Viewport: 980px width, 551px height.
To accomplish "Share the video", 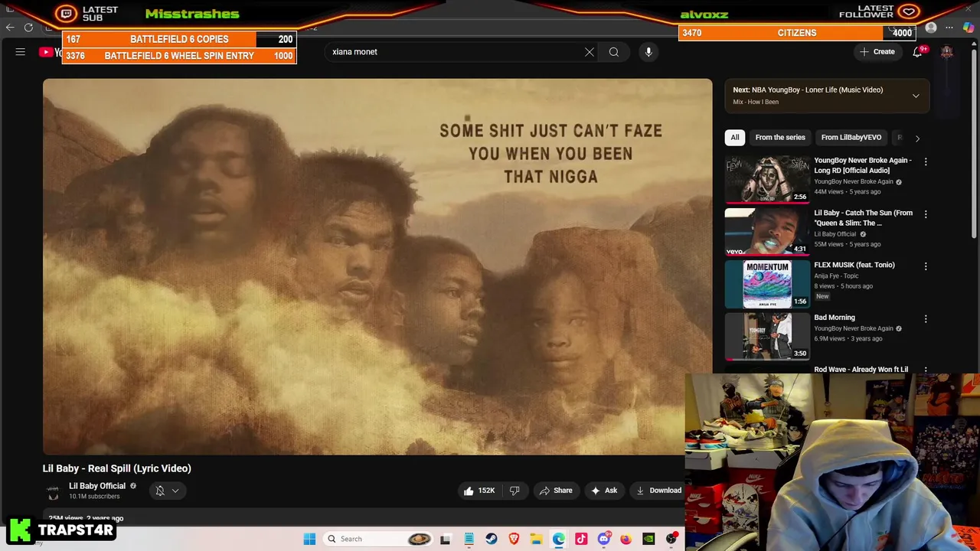I will (x=556, y=491).
